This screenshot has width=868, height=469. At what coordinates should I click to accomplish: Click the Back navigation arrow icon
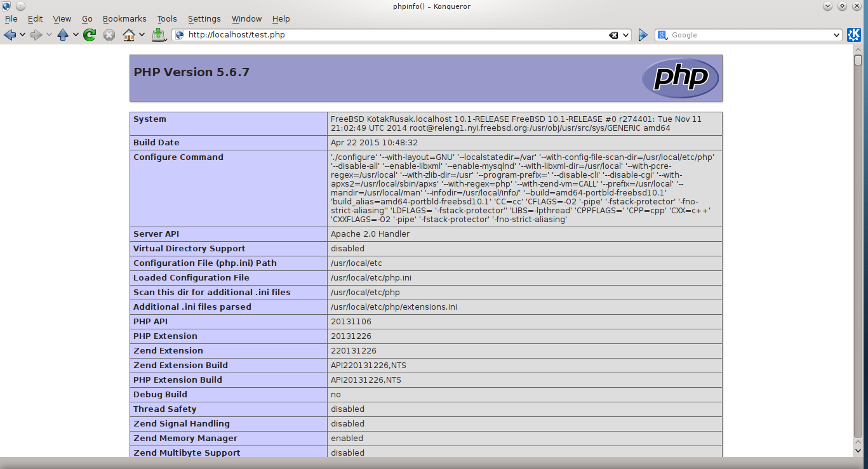coord(10,35)
